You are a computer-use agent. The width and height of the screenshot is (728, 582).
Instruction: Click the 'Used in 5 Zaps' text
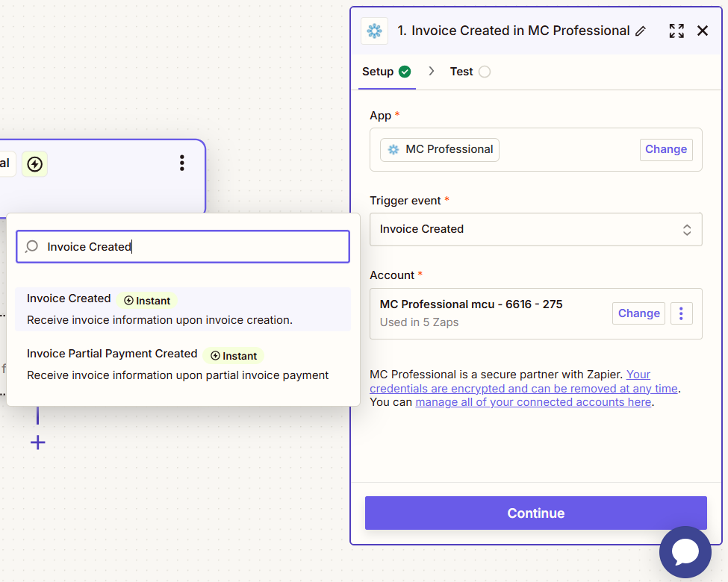tap(419, 322)
